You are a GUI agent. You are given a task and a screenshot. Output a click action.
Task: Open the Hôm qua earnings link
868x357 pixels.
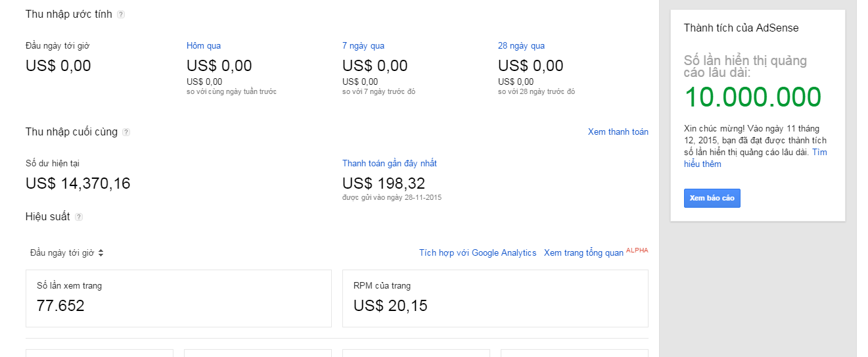click(204, 46)
